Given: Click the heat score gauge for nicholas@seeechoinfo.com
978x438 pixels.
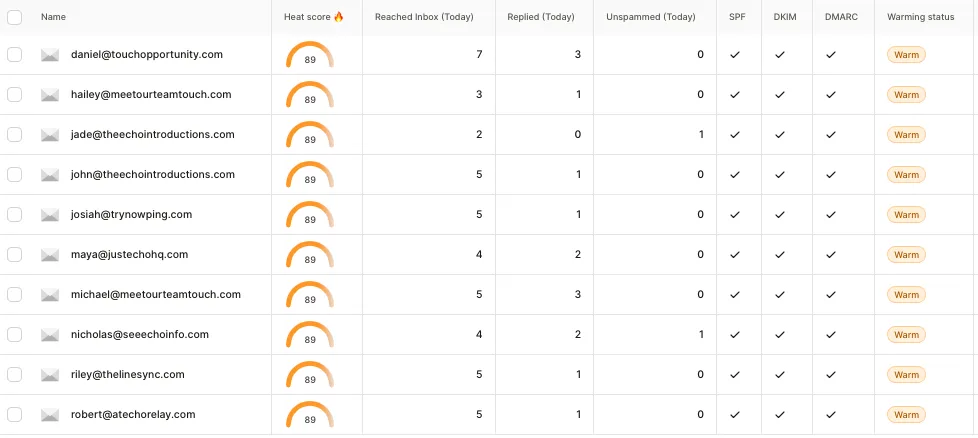Looking at the screenshot, I should [x=310, y=335].
